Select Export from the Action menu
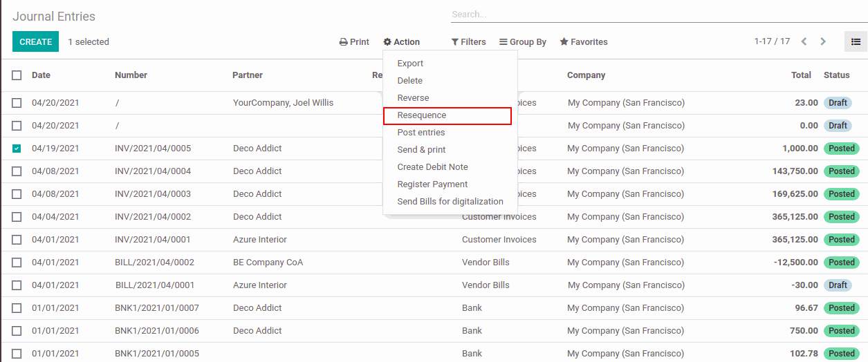868x362 pixels. [x=410, y=64]
